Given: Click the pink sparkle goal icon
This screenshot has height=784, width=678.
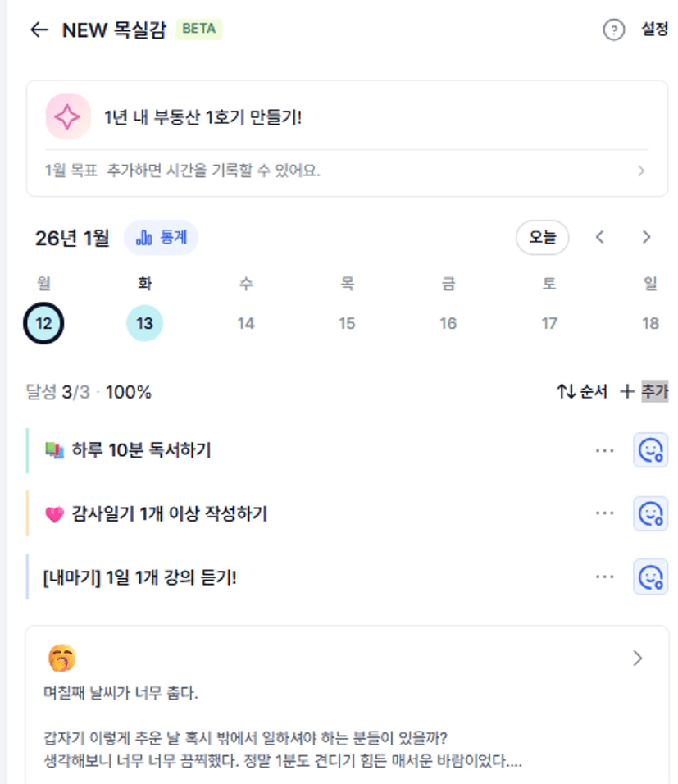Looking at the screenshot, I should pyautogui.click(x=67, y=117).
